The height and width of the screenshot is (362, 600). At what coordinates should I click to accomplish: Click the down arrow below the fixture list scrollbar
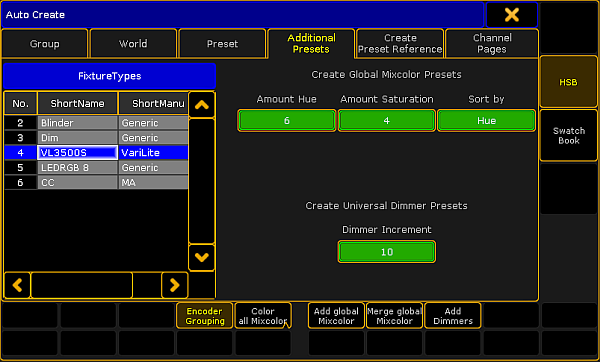tap(202, 258)
